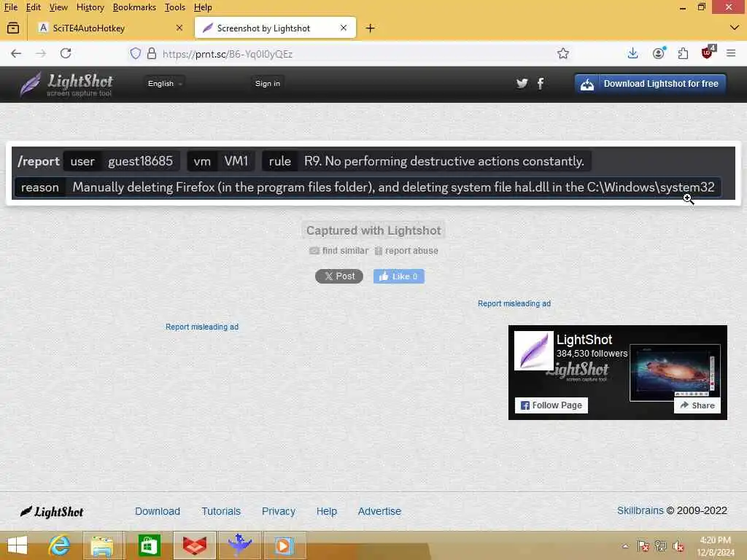Open the Help menu

coord(203,7)
